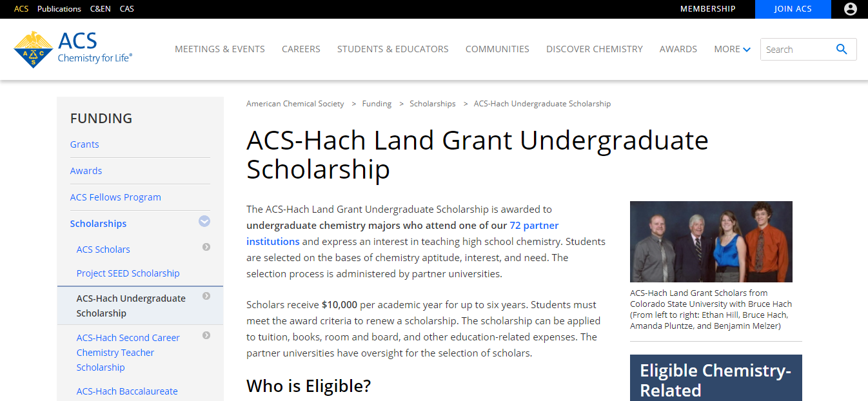
Task: Click inside the Search input field
Action: click(x=796, y=50)
